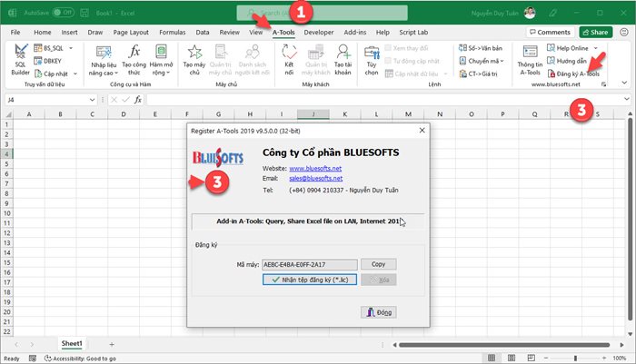
Task: Switch to Page Layout tab
Action: click(131, 32)
